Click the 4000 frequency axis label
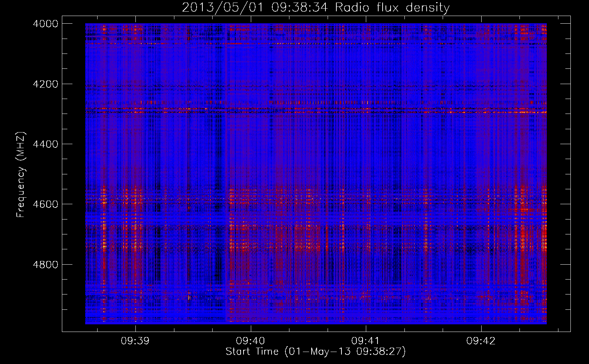 tap(46, 24)
